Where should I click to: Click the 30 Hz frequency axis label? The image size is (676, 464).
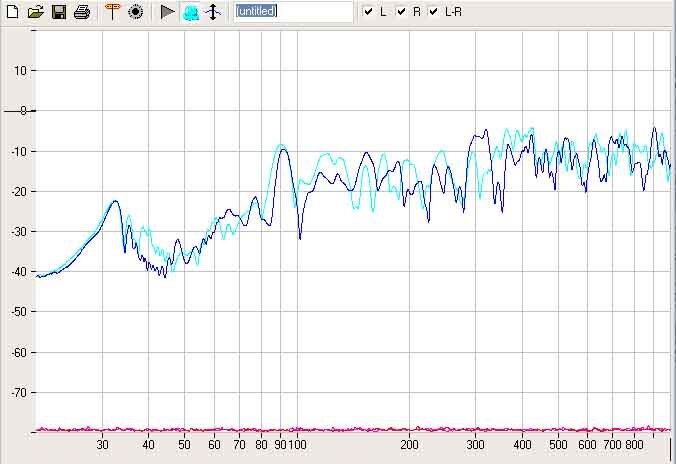click(x=102, y=444)
